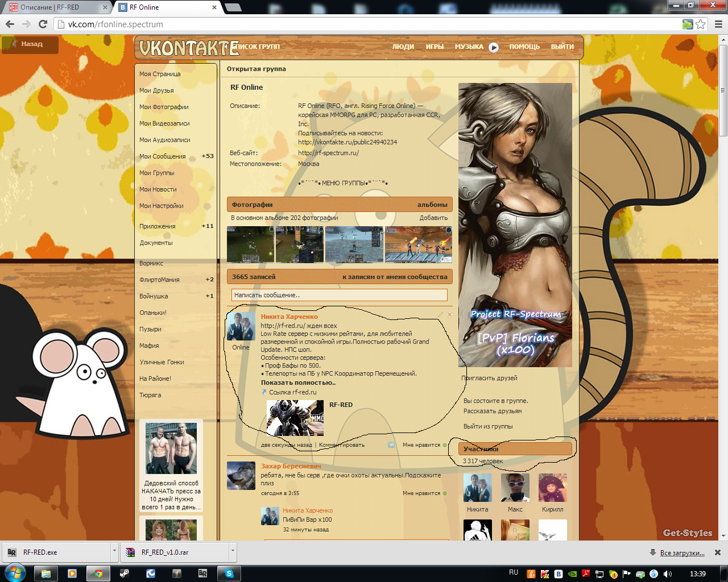Click the browser forward arrow
The width and height of the screenshot is (728, 582).
click(x=26, y=24)
